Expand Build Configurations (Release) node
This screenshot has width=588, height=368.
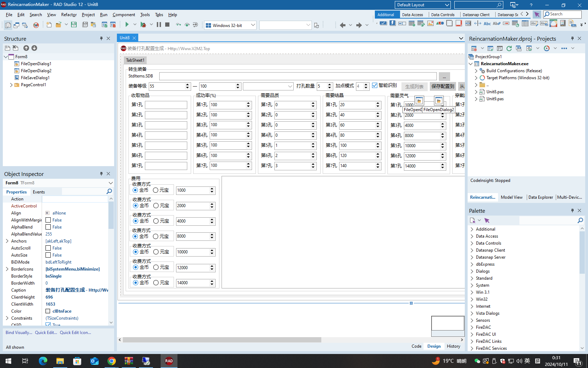coord(476,71)
